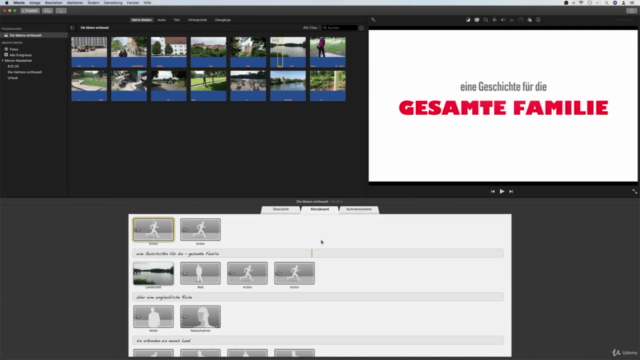This screenshot has height=360, width=640.
Task: Edit title text 'eine Geschichte für die gesamte Familie'
Action: [318, 253]
